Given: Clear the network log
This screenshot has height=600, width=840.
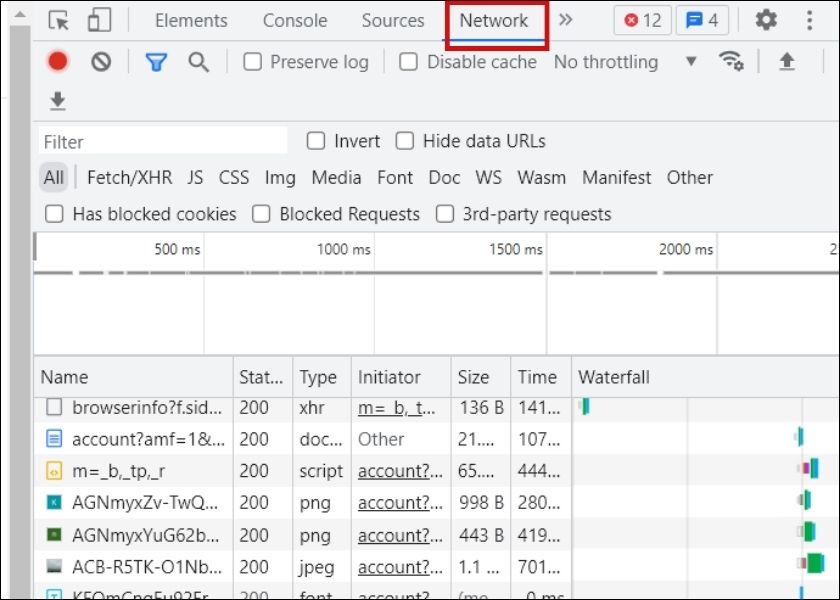Looking at the screenshot, I should pyautogui.click(x=101, y=62).
